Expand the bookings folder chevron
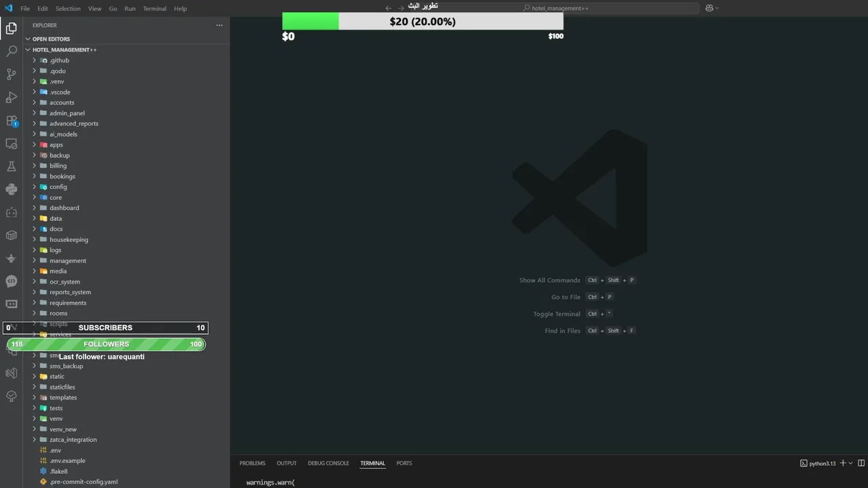 tap(34, 176)
